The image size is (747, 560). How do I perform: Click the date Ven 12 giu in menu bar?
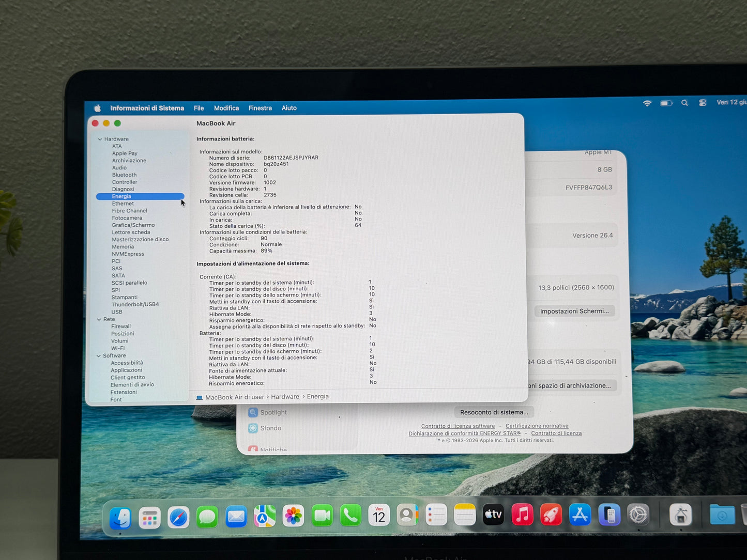(731, 102)
